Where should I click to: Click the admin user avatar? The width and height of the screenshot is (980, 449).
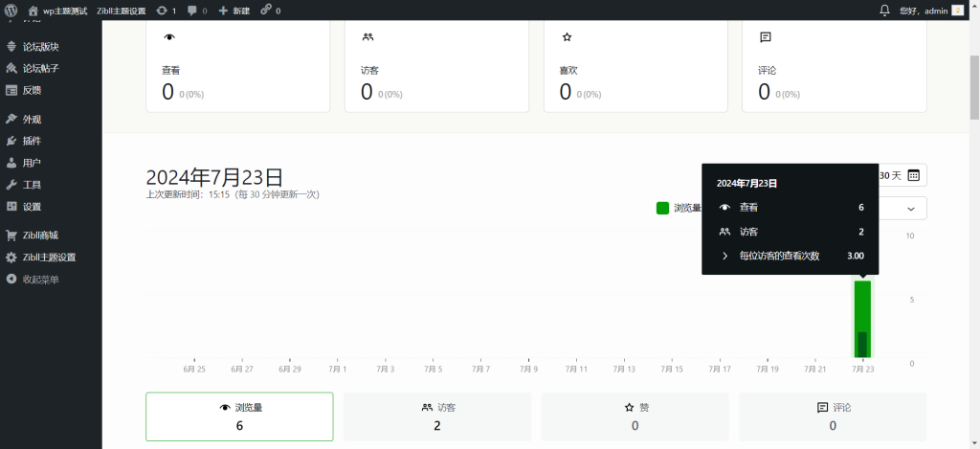tap(957, 11)
